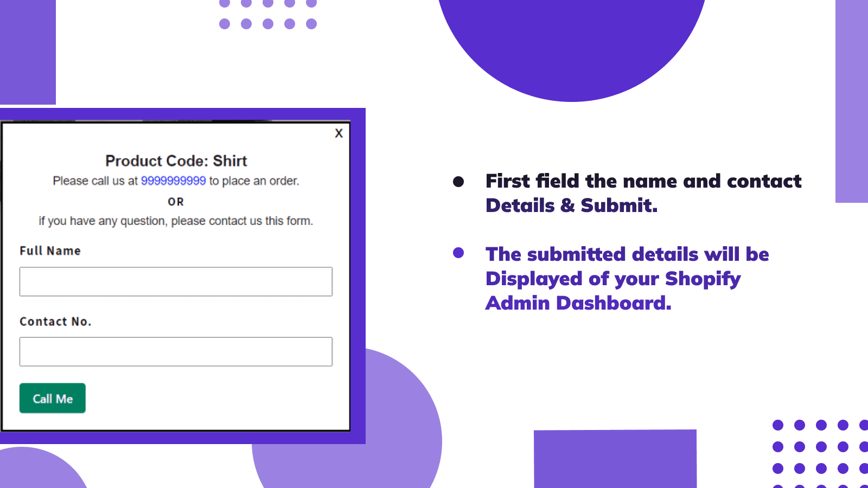868x488 pixels.
Task: Click the OR separator text
Action: [176, 202]
